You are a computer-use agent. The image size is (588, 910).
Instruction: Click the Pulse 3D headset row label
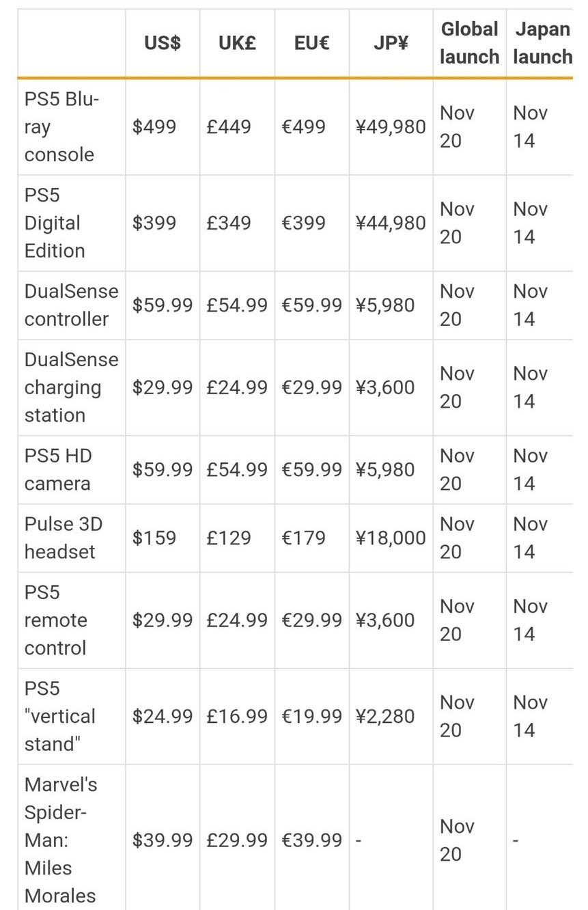(64, 538)
